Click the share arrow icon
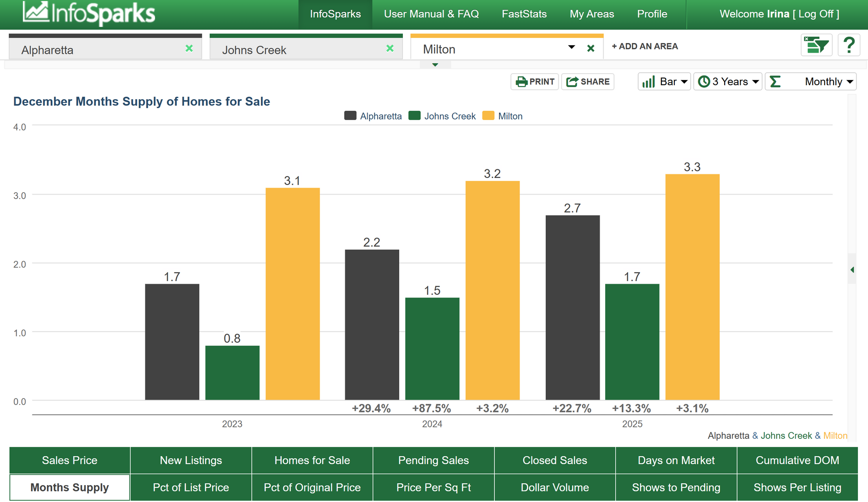The image size is (868, 502). [x=572, y=82]
